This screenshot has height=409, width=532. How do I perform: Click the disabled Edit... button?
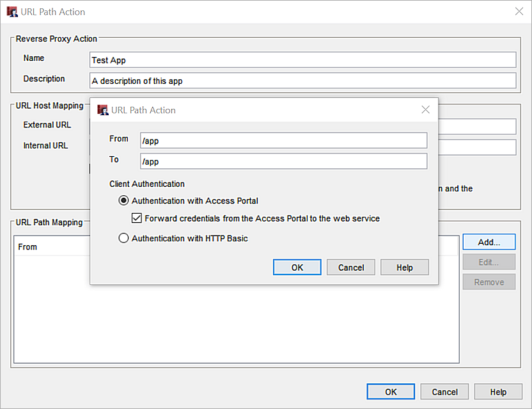489,262
